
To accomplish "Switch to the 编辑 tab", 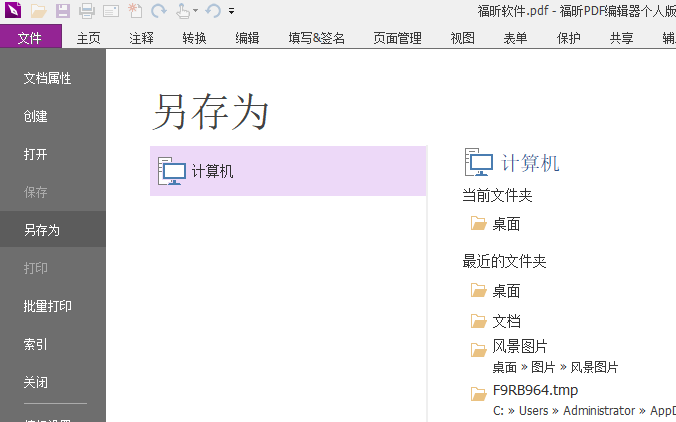I will click(x=247, y=38).
